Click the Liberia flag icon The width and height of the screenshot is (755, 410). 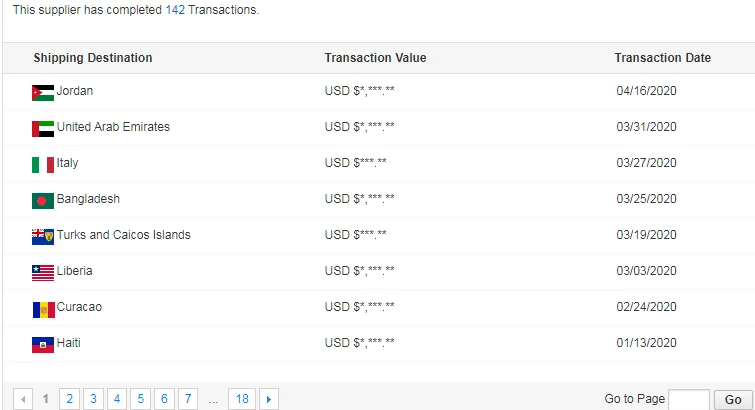click(x=43, y=273)
